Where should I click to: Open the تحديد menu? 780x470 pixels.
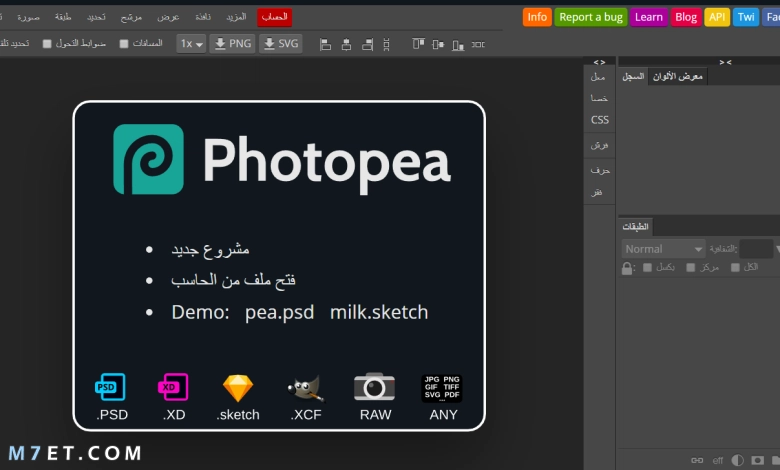click(x=96, y=17)
